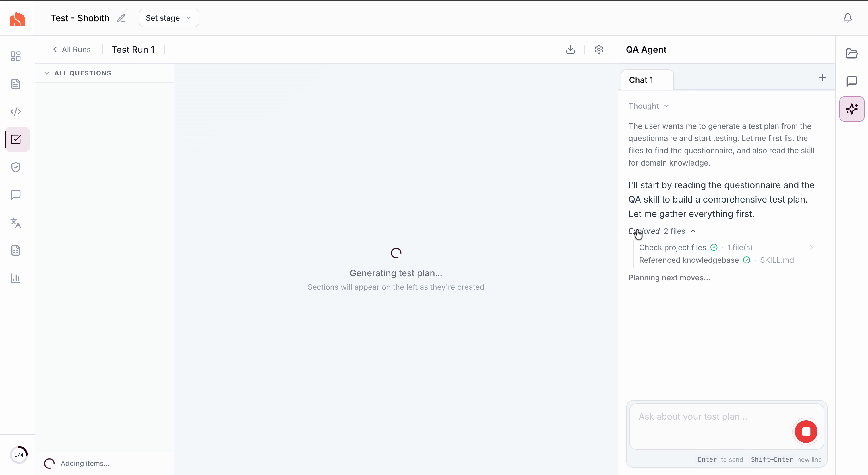Open the folder icon in right rail
The width and height of the screenshot is (868, 475).
pyautogui.click(x=851, y=54)
